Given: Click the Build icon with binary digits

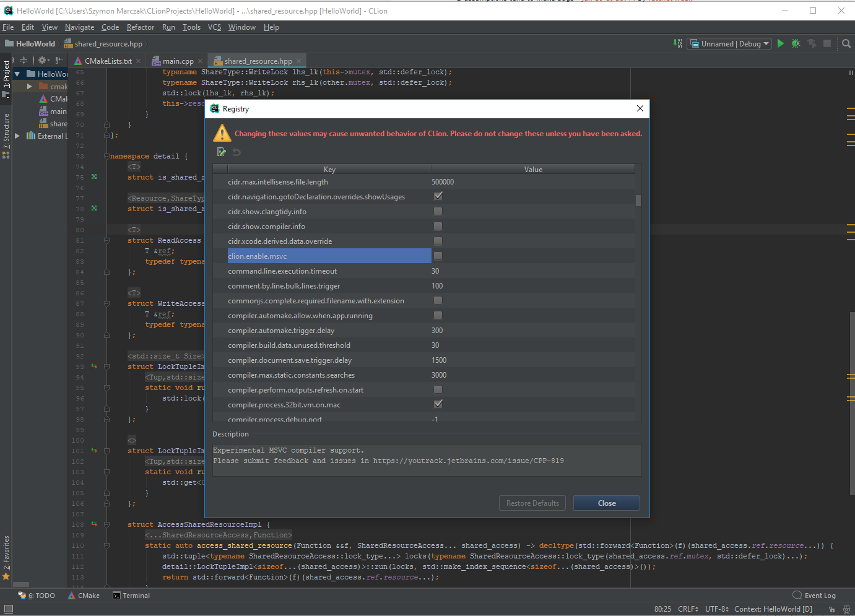Looking at the screenshot, I should [x=678, y=43].
